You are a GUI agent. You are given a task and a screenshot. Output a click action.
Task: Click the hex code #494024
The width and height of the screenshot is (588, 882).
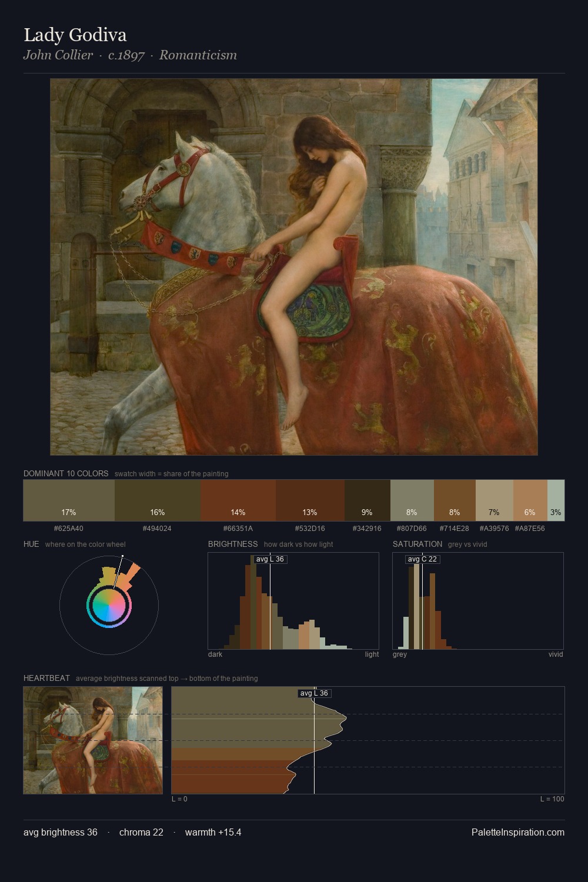pos(158,529)
